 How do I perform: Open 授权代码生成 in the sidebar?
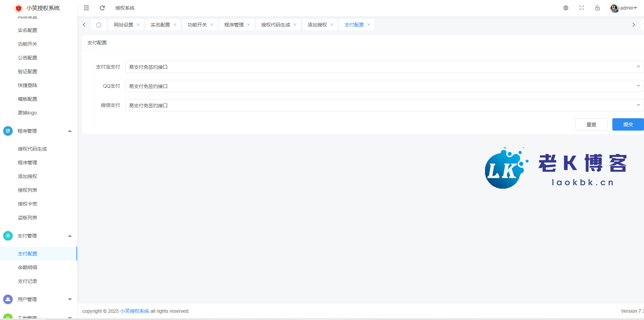(x=32, y=149)
